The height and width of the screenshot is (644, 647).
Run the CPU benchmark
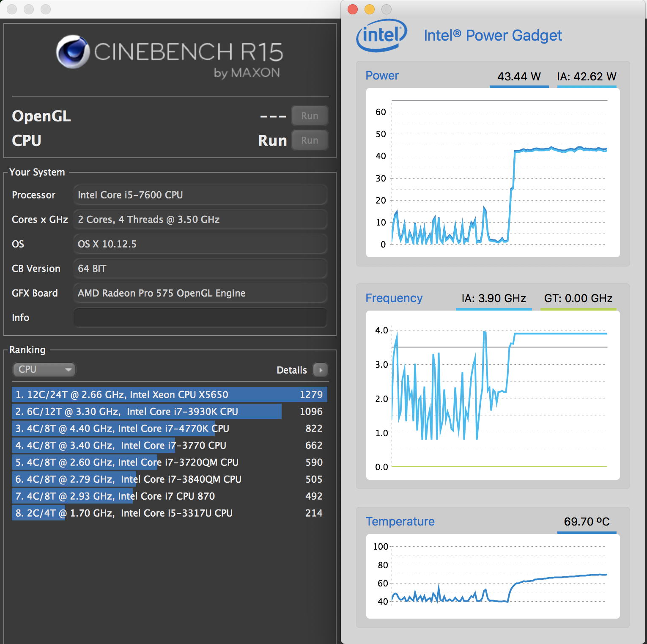click(x=310, y=140)
